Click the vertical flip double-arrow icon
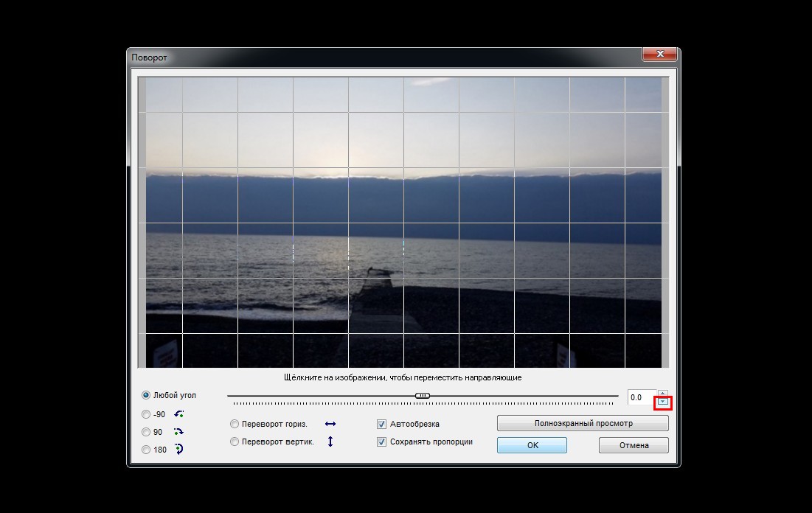Image resolution: width=812 pixels, height=513 pixels. click(330, 442)
